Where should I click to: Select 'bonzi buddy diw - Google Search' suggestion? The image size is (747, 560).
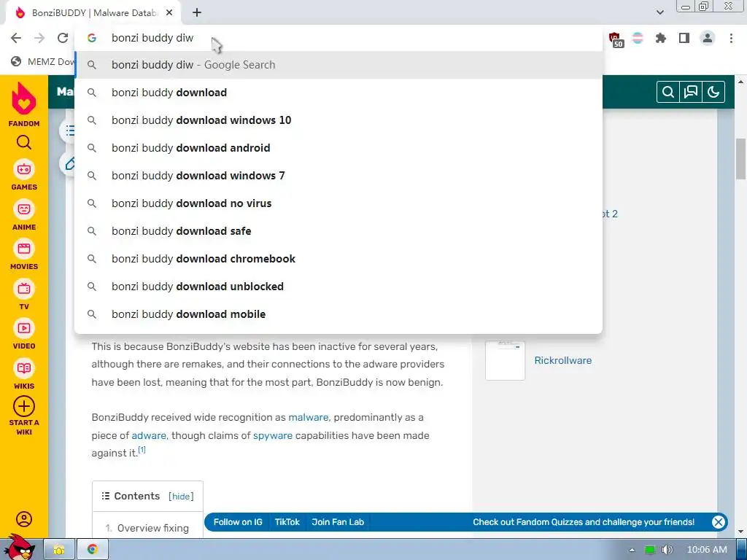pyautogui.click(x=338, y=65)
